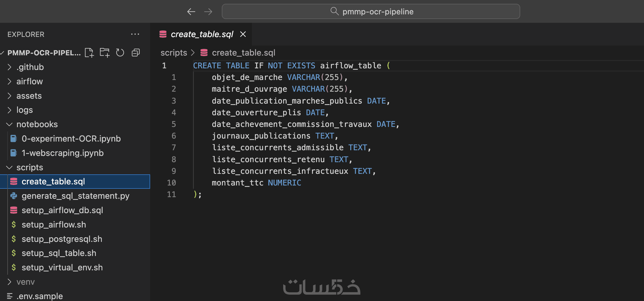The image size is (644, 301).
Task: Collapse the PMMP-OCR-PIPELINE root section
Action: (43, 53)
